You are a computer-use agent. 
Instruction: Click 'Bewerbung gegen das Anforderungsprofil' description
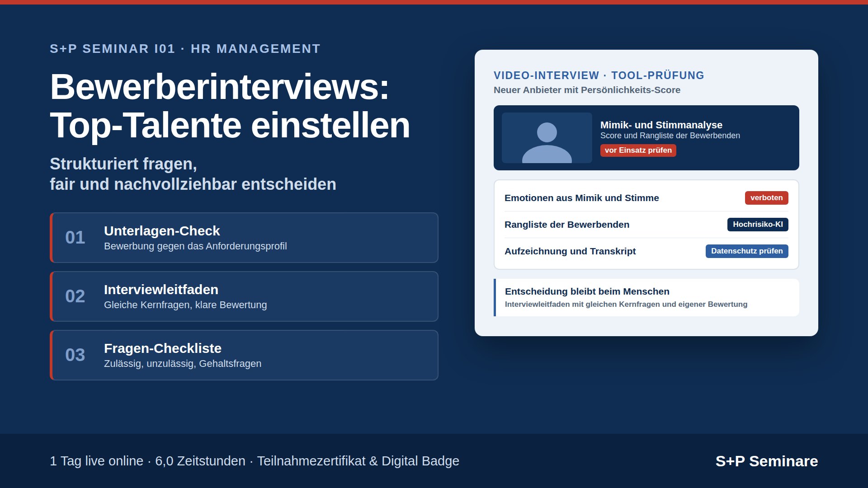tap(195, 246)
